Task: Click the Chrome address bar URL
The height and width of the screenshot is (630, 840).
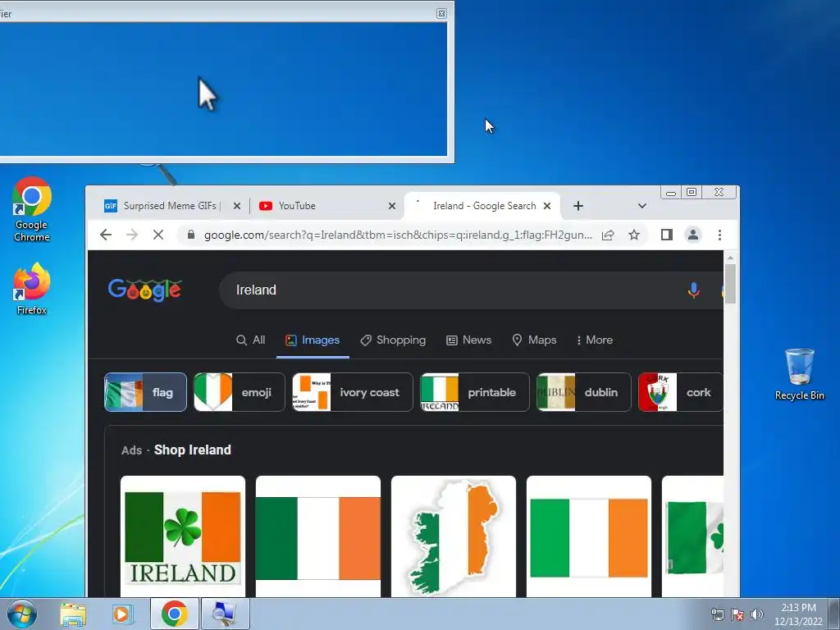Action: tap(398, 235)
